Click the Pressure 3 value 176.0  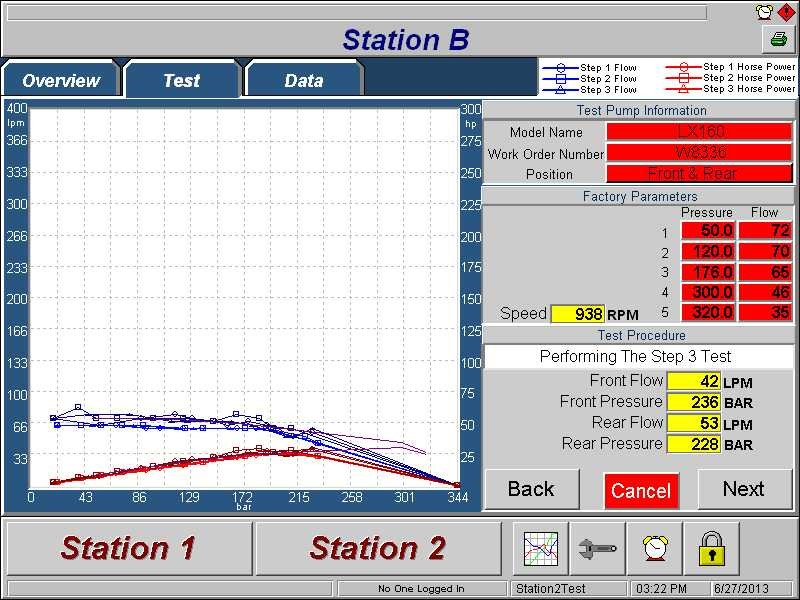point(708,271)
